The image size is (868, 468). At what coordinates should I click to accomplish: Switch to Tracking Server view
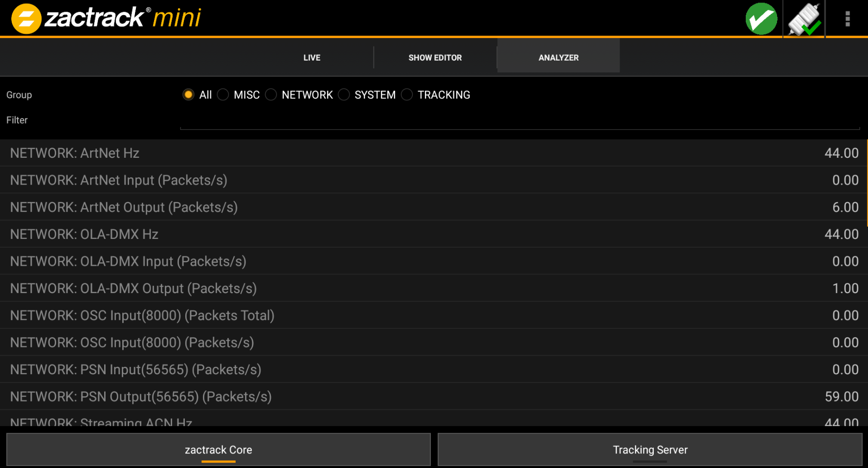click(x=650, y=449)
